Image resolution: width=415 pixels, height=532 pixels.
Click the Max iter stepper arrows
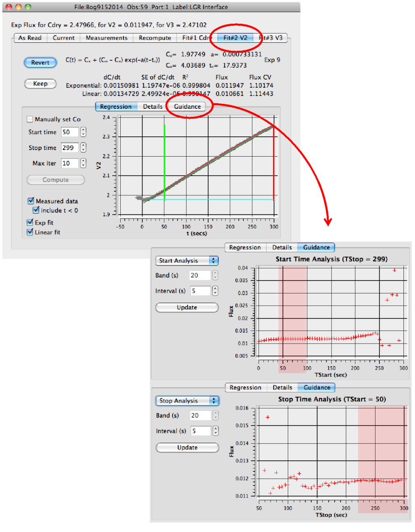[x=83, y=163]
